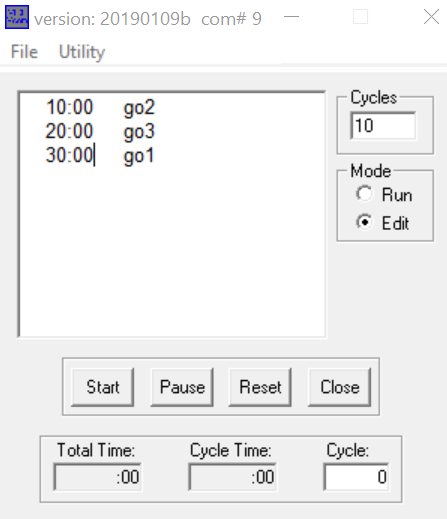
Task: Click the Cycles input field
Action: coord(383,126)
